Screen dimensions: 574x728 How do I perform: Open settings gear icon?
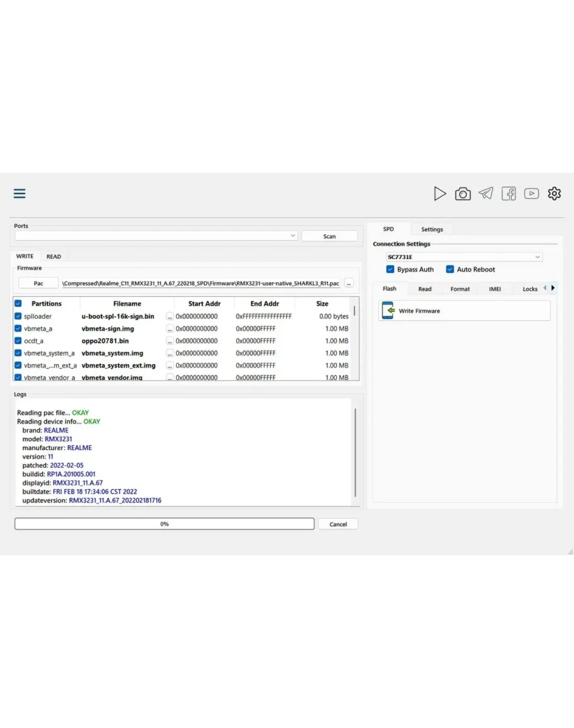click(x=554, y=194)
